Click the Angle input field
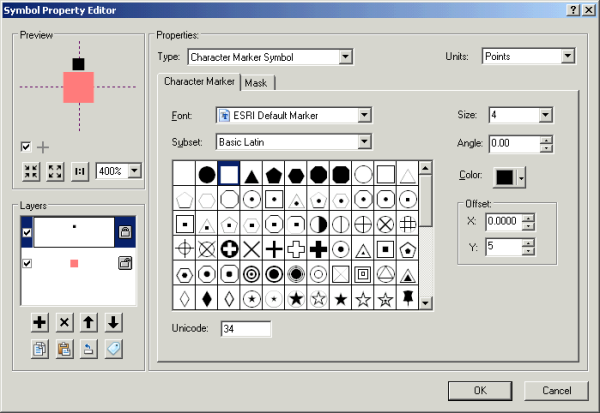Image resolution: width=600 pixels, height=413 pixels. pyautogui.click(x=515, y=144)
